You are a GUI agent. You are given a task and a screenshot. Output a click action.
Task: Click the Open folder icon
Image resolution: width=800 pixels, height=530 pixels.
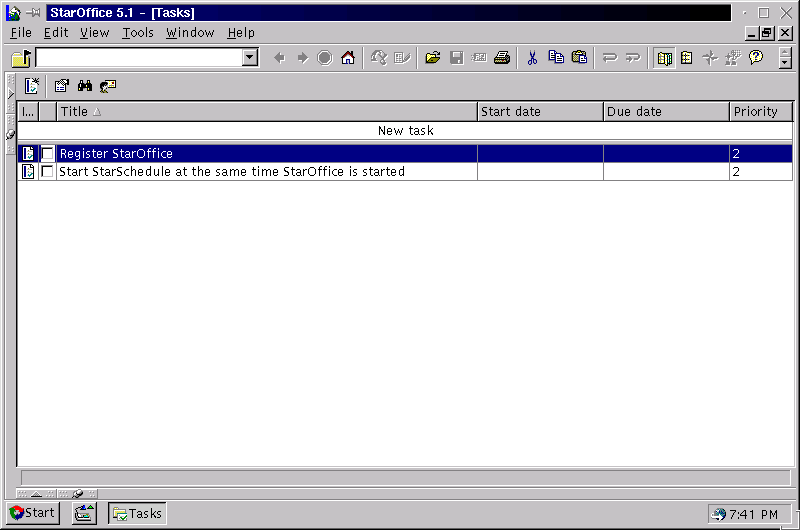[x=432, y=58]
